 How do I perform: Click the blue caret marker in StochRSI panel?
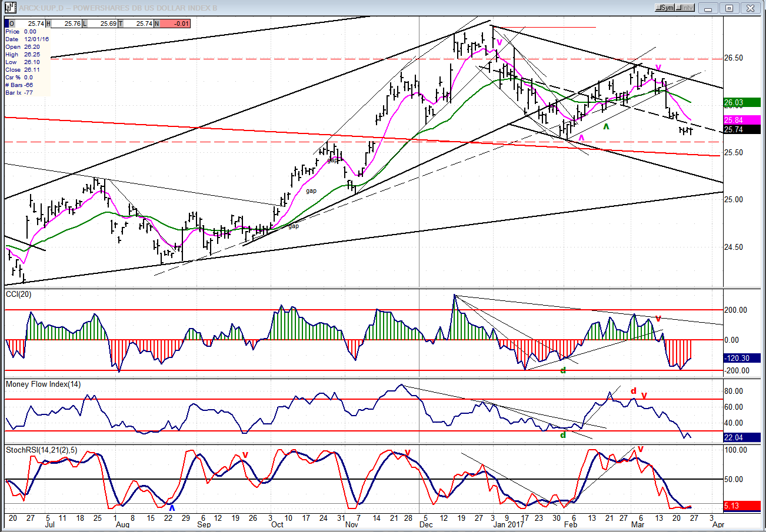(x=172, y=507)
